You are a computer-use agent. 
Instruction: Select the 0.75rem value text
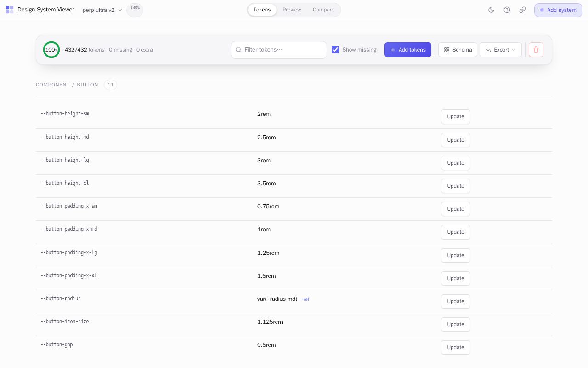coord(268,207)
